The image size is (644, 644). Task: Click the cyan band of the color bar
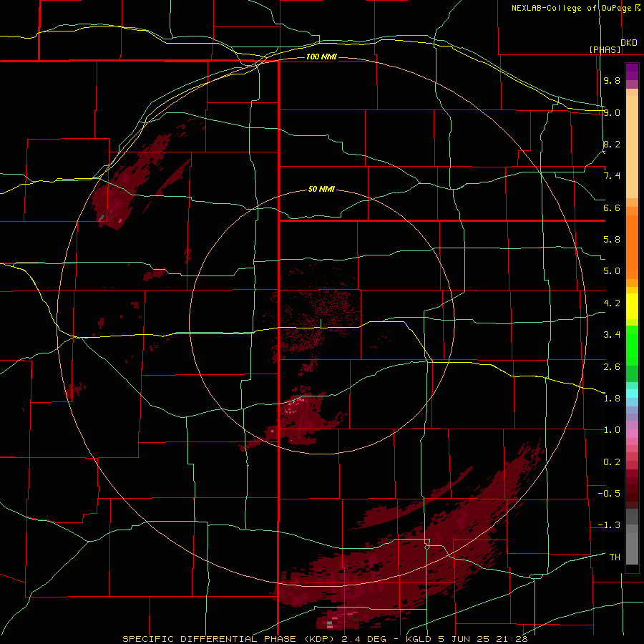click(x=632, y=394)
